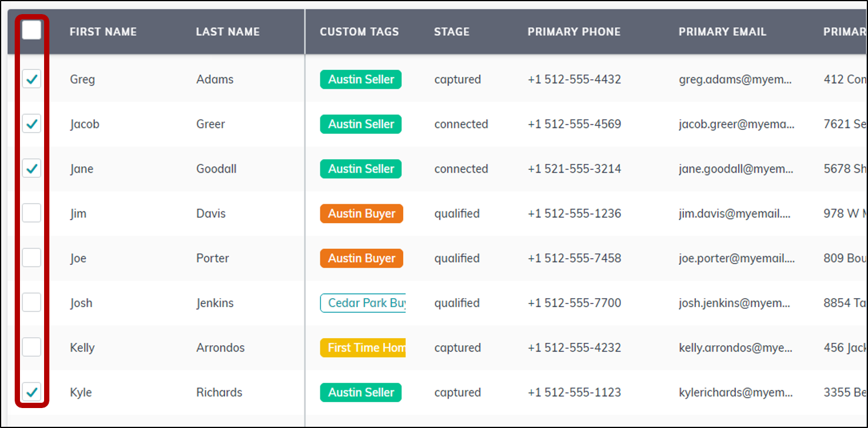The image size is (868, 428).
Task: Click the Austin Seller tag on Greg Adams
Action: point(360,79)
